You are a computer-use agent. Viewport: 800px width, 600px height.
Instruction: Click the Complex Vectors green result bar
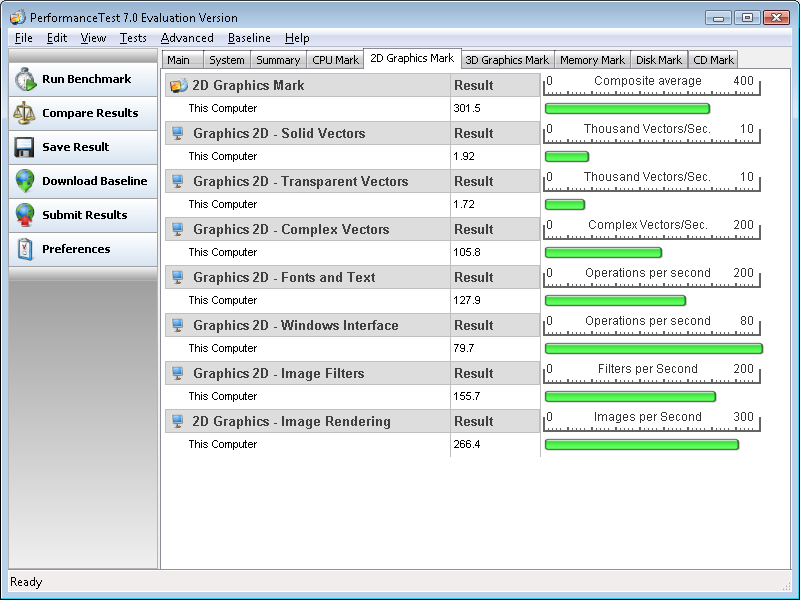coord(604,253)
